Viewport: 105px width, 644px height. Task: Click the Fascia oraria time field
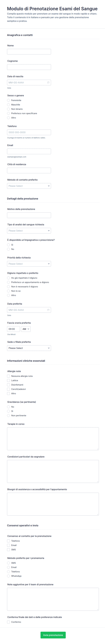[x=13, y=329]
